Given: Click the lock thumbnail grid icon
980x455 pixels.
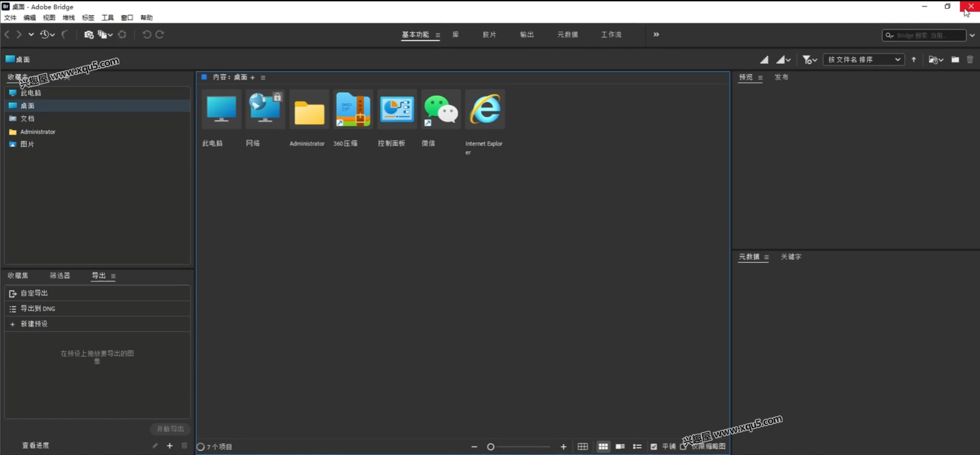Looking at the screenshot, I should [x=583, y=447].
